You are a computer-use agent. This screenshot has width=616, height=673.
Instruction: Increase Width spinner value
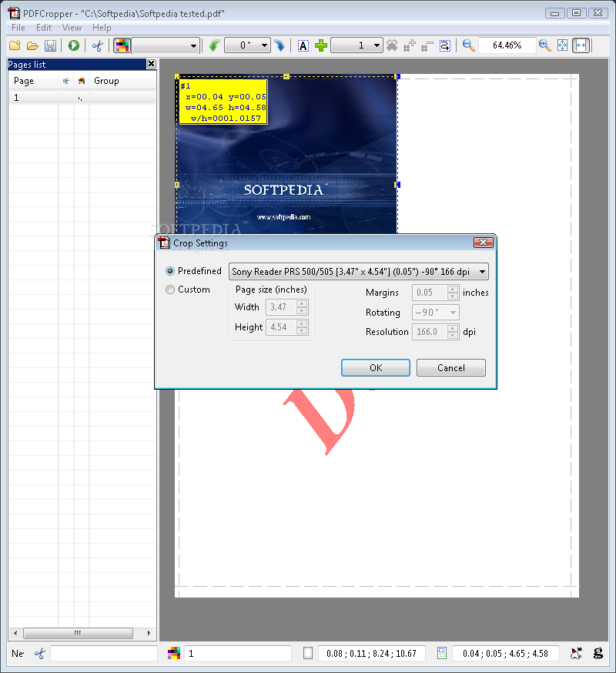(302, 304)
